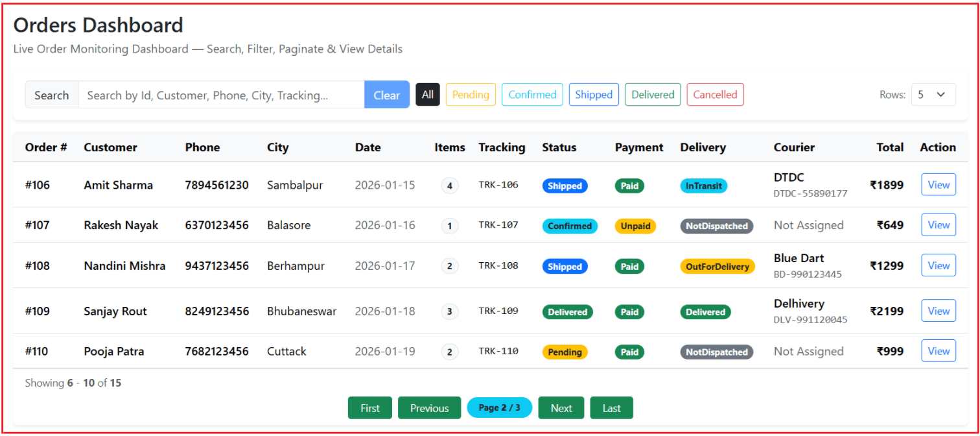Go to the Previous page
The width and height of the screenshot is (980, 436).
coord(429,408)
